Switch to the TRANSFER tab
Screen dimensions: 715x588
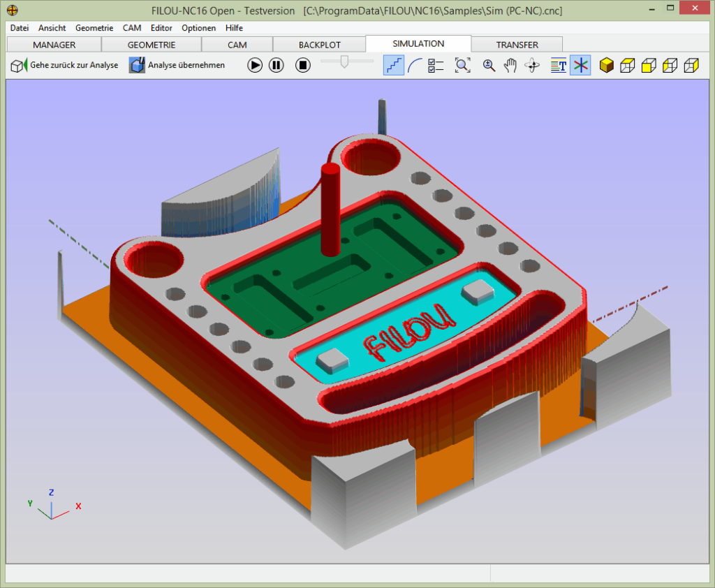click(516, 43)
